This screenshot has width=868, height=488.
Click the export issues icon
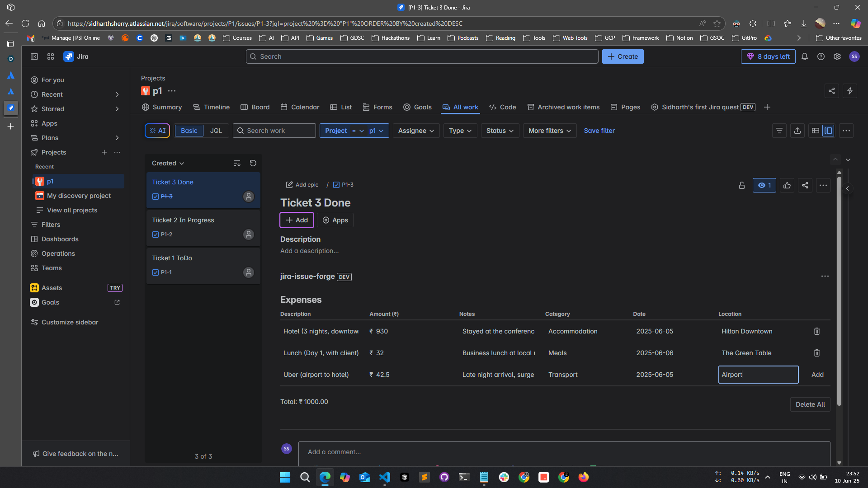click(x=797, y=131)
